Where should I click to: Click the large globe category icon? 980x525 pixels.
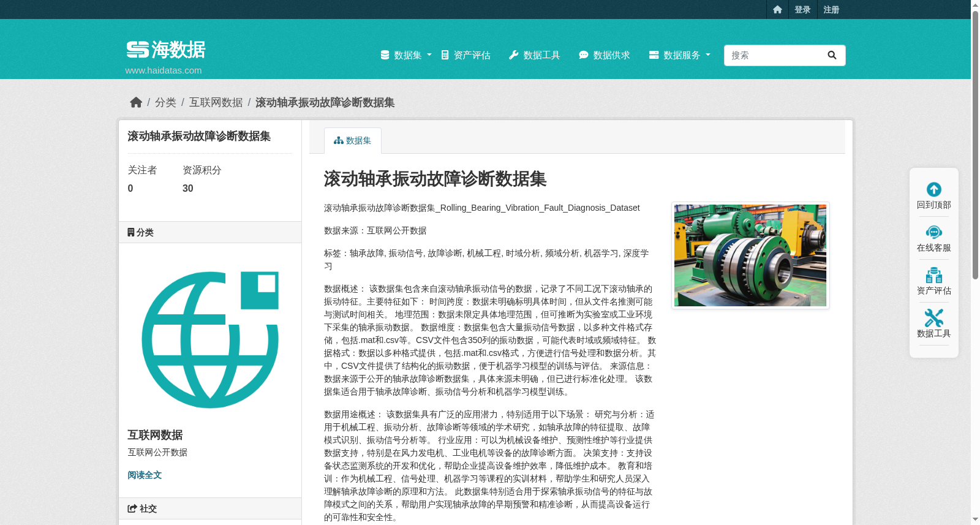210,339
